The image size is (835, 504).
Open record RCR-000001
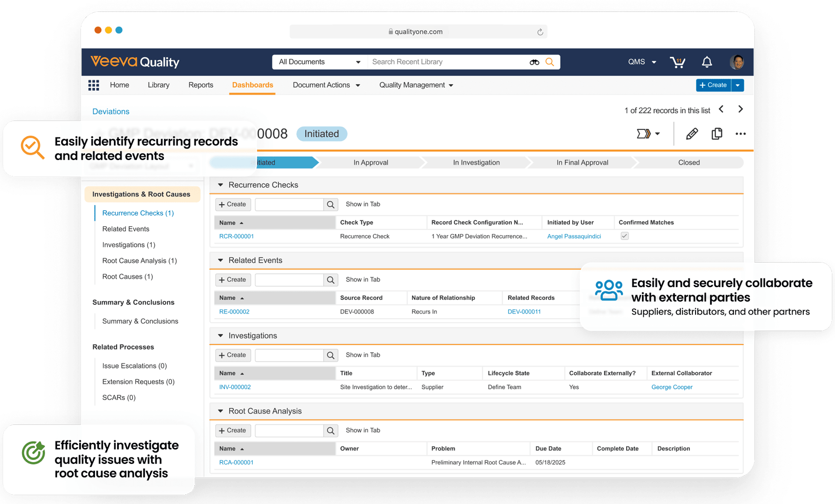pos(237,236)
